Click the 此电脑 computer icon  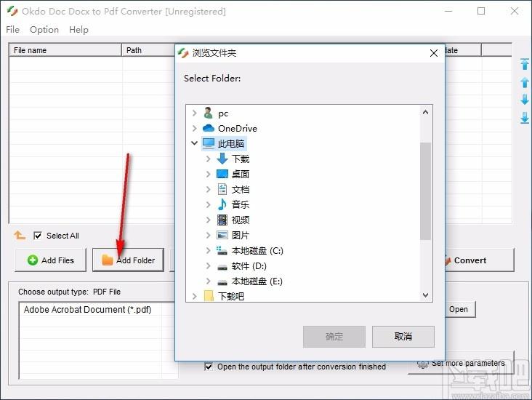tap(209, 143)
